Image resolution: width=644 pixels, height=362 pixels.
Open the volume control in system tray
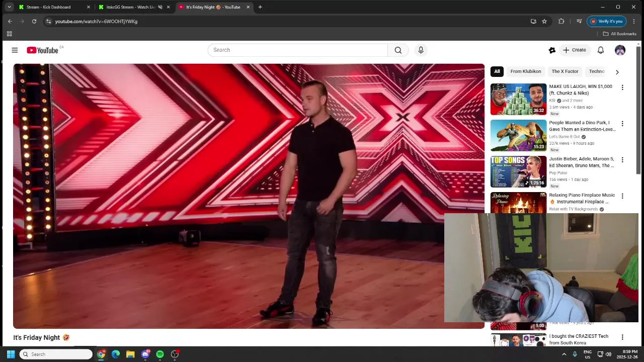coord(608,354)
